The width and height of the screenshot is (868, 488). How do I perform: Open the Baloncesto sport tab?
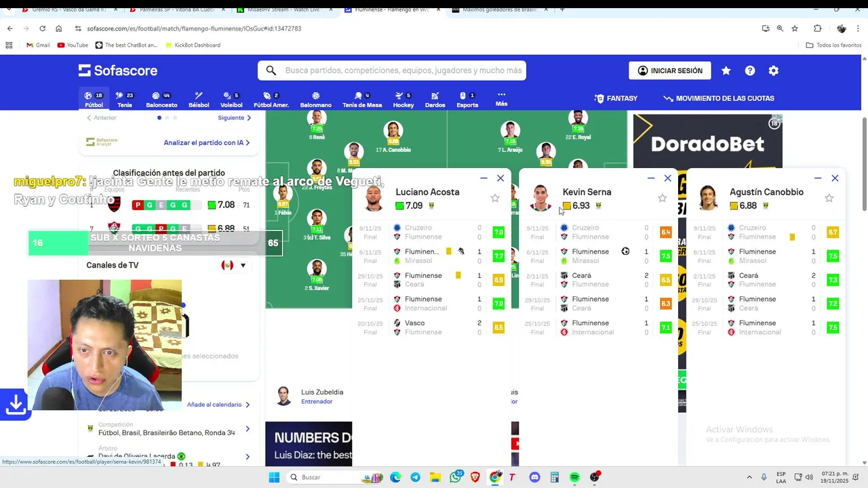tap(161, 100)
